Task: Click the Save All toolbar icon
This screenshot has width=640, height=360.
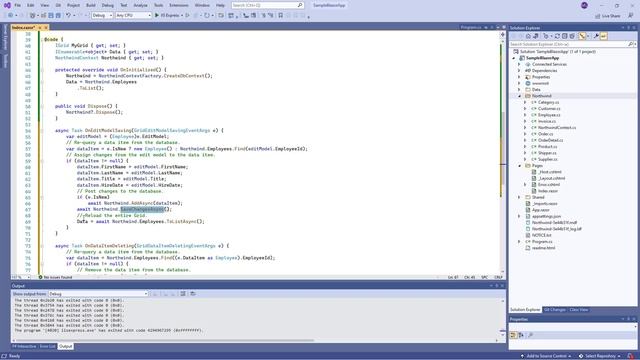Action: [x=58, y=15]
